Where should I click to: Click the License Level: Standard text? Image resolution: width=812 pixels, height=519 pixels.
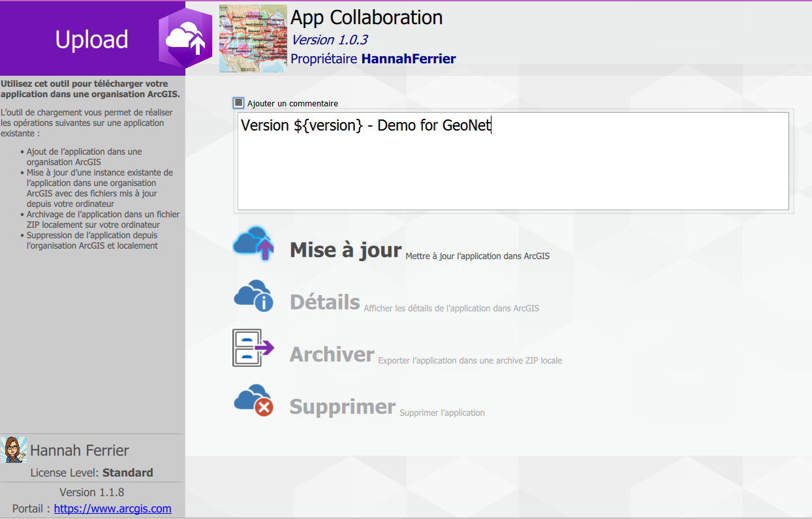click(x=92, y=473)
